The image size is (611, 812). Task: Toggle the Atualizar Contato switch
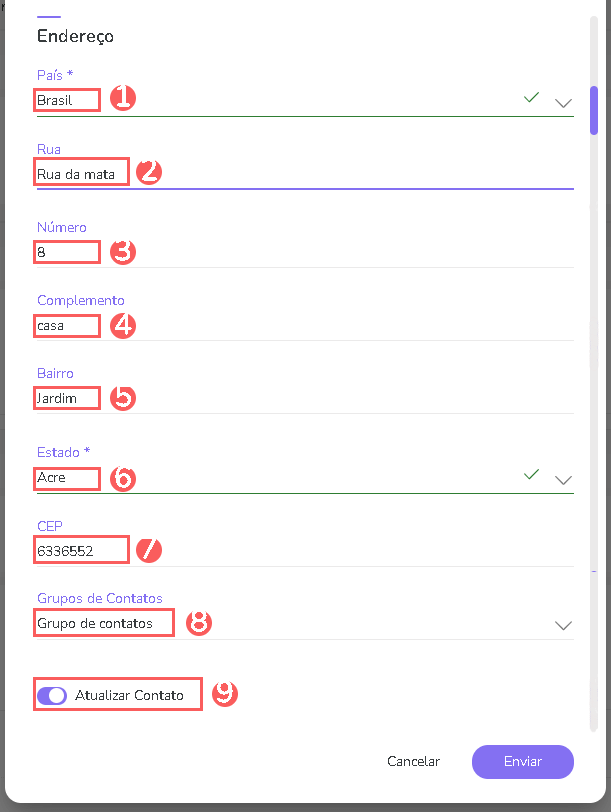52,694
